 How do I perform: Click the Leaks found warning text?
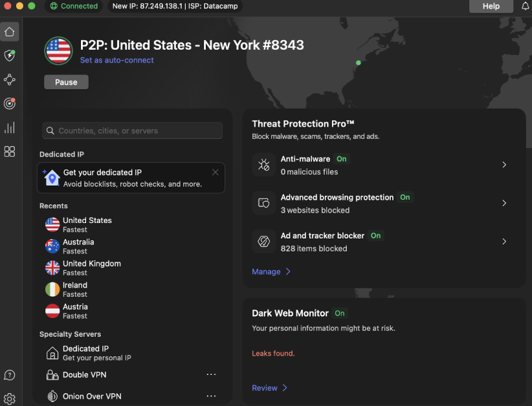click(x=273, y=353)
